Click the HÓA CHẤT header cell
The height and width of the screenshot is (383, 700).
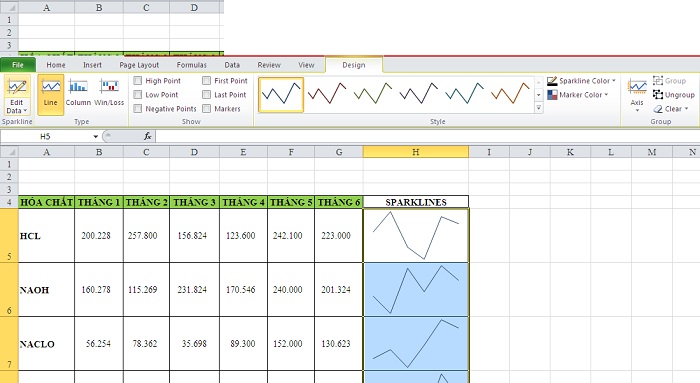[x=46, y=202]
